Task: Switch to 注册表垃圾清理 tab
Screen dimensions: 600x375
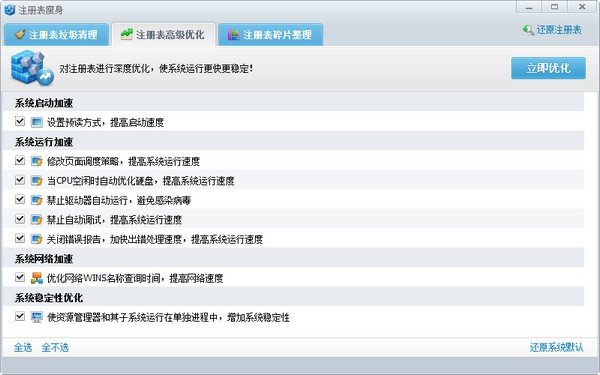Action: click(x=56, y=34)
